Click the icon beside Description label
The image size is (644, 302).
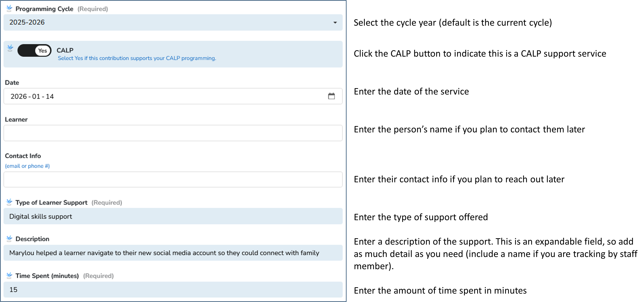pos(9,239)
